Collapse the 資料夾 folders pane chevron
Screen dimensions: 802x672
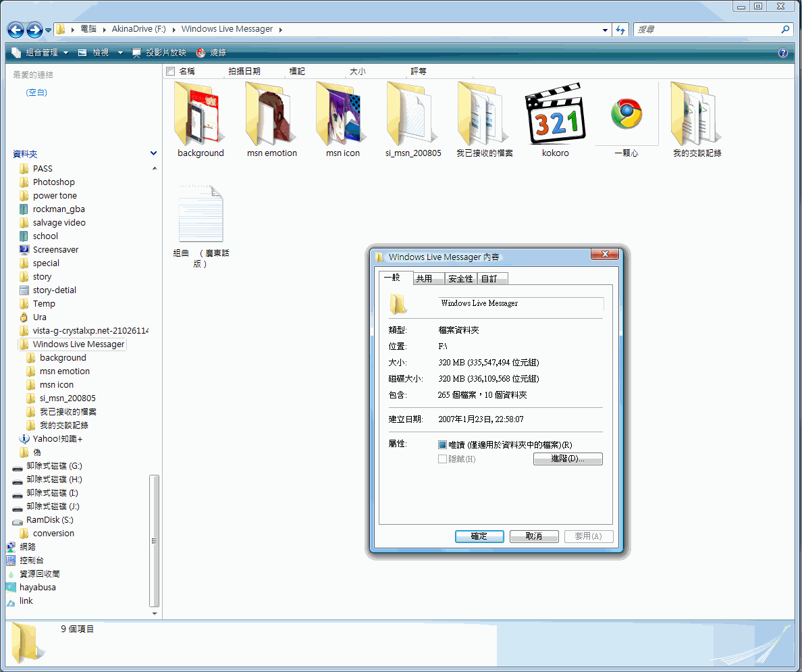tap(153, 153)
